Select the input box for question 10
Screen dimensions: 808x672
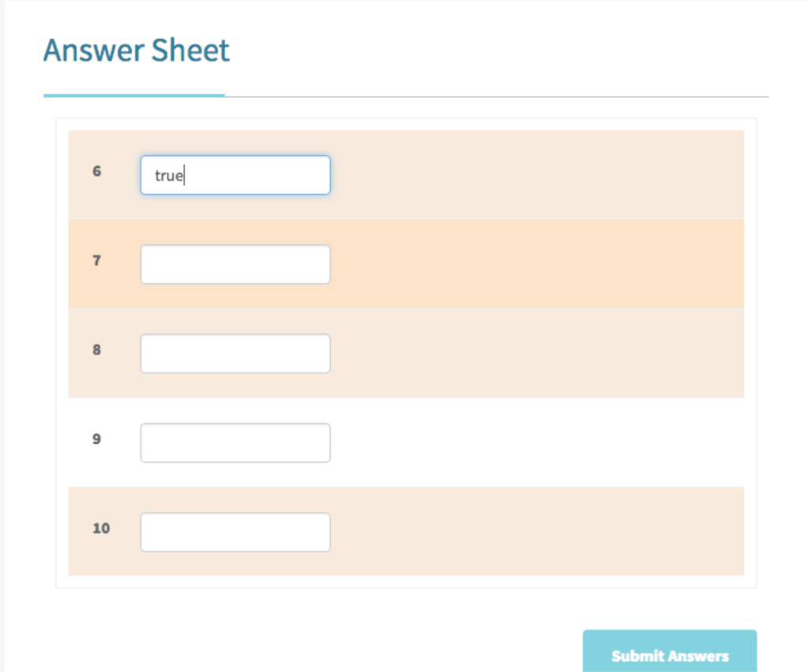[235, 532]
